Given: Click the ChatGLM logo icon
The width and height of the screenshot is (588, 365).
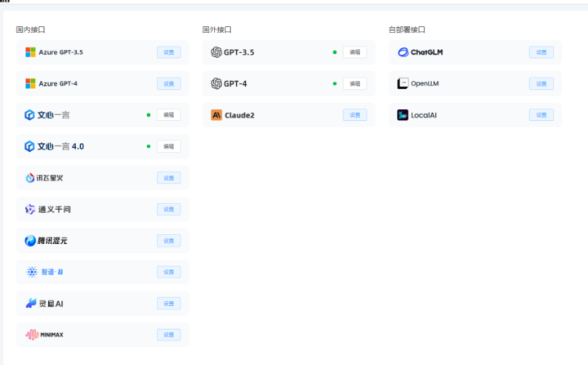Looking at the screenshot, I should pos(403,52).
